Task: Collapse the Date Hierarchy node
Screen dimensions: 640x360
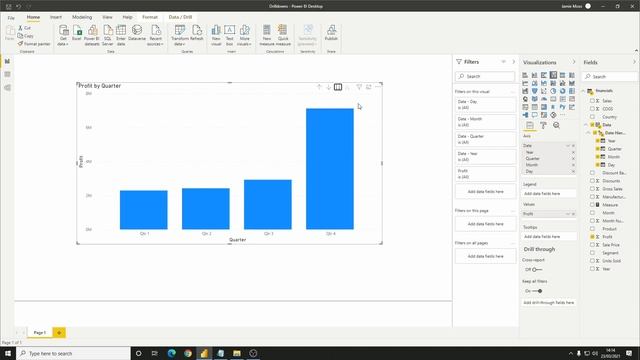Action: (588, 133)
